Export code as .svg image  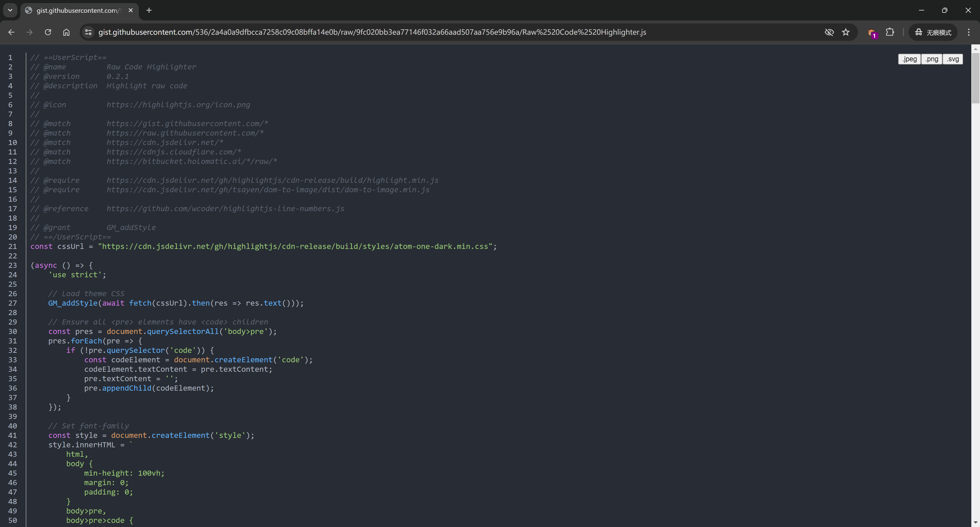953,59
